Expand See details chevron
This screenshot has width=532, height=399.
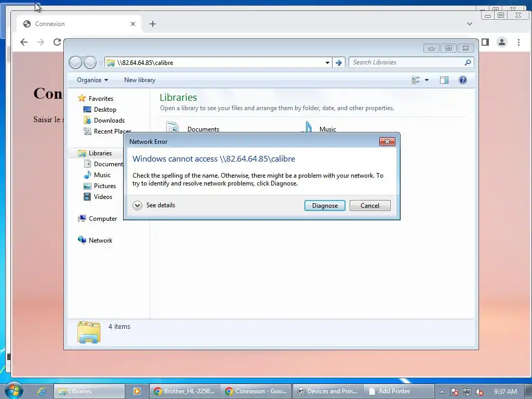[137, 205]
